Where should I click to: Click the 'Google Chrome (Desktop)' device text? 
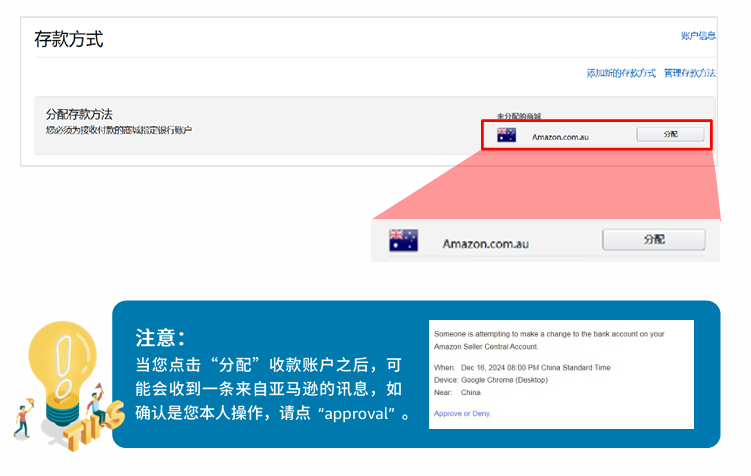point(504,380)
